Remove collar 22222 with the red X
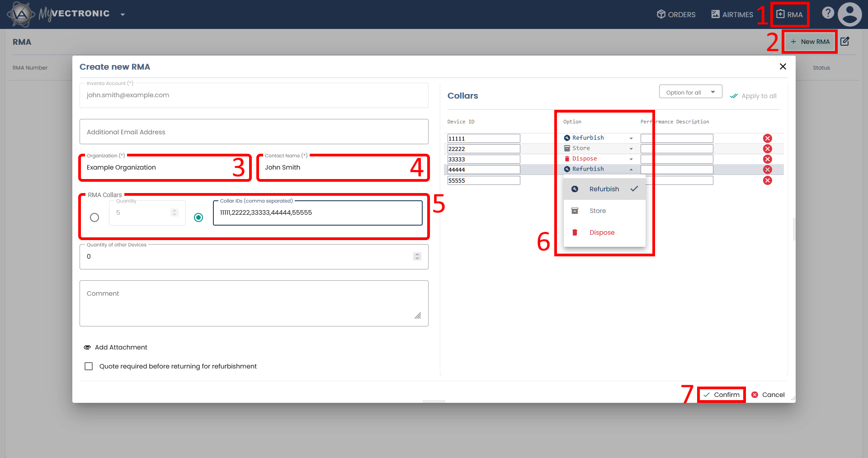 point(768,149)
